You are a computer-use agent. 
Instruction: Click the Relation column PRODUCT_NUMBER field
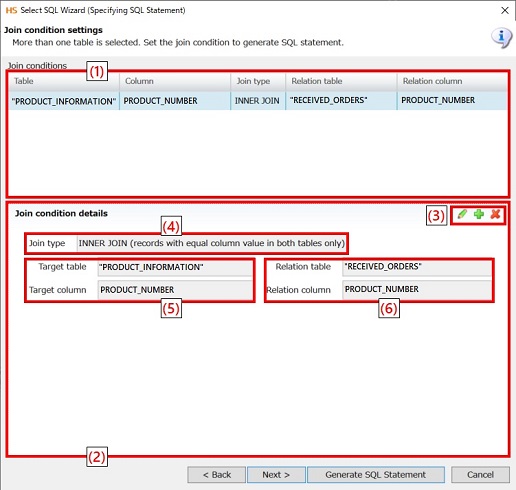tap(417, 290)
